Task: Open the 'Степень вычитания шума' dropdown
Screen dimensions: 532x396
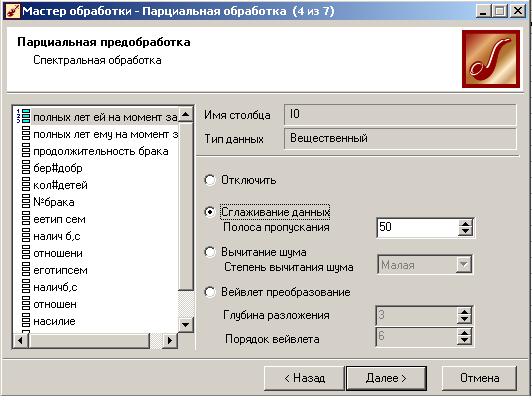Action: point(463,264)
